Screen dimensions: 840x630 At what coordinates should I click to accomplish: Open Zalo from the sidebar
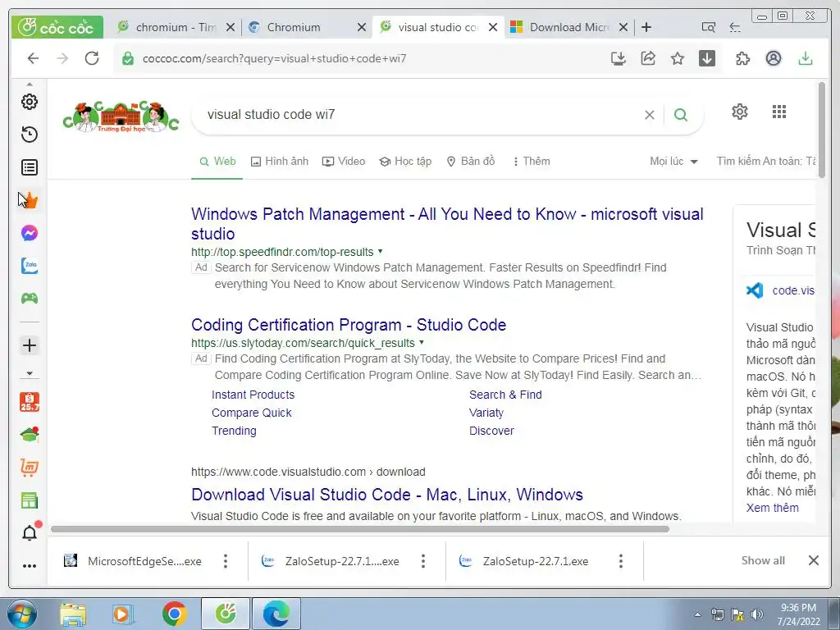coord(30,266)
